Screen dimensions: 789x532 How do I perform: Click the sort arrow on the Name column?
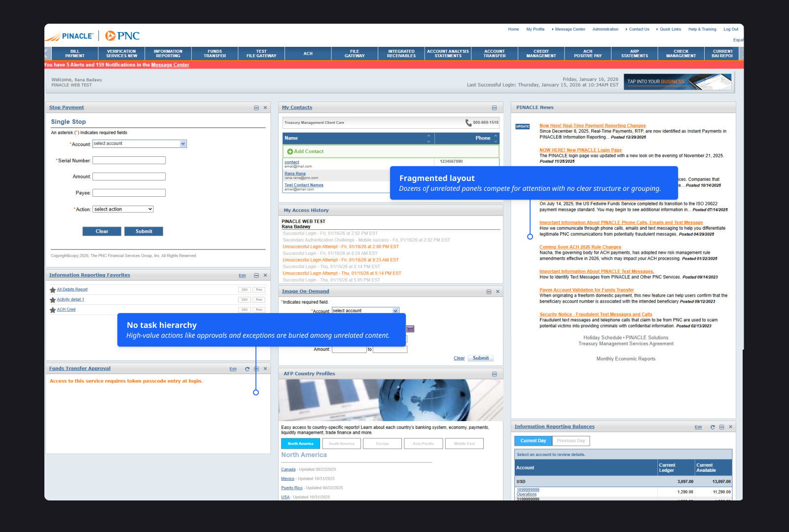click(429, 138)
